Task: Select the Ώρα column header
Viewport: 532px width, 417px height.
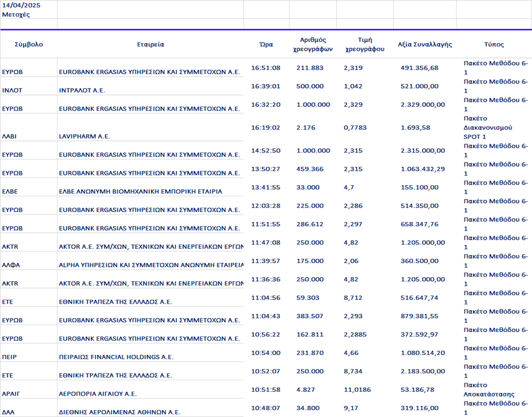Action: point(266,44)
